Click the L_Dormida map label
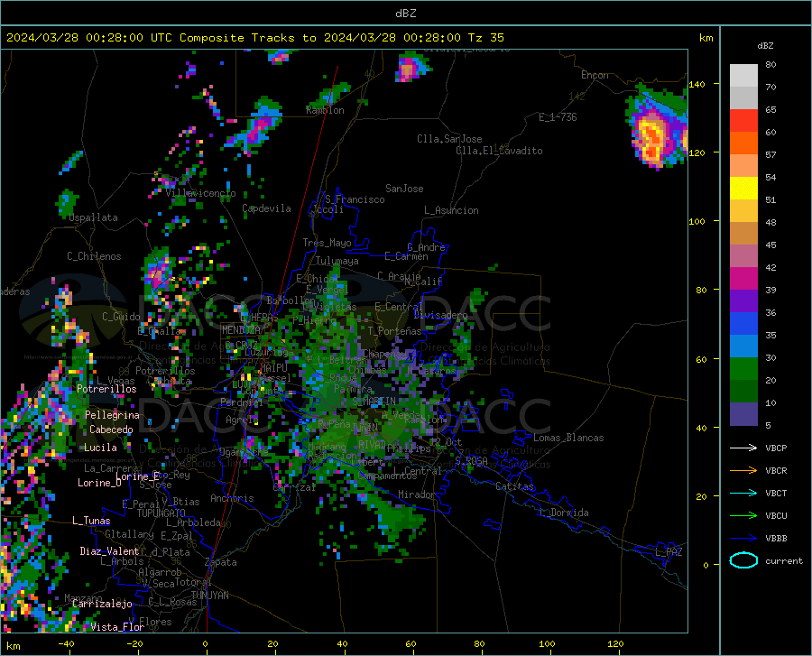Viewport: 812px width, 656px height. click(564, 513)
